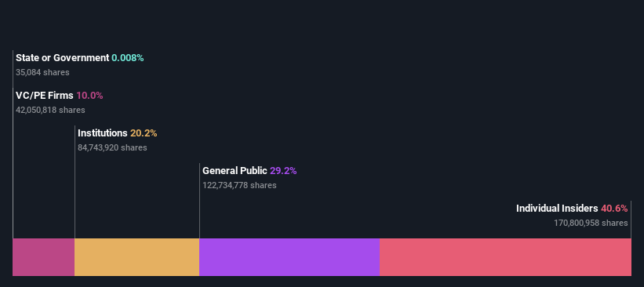Viewport: 644px width, 287px height.
Task: Click the VC/PE Firms magenta bar segment
Action: 44,257
